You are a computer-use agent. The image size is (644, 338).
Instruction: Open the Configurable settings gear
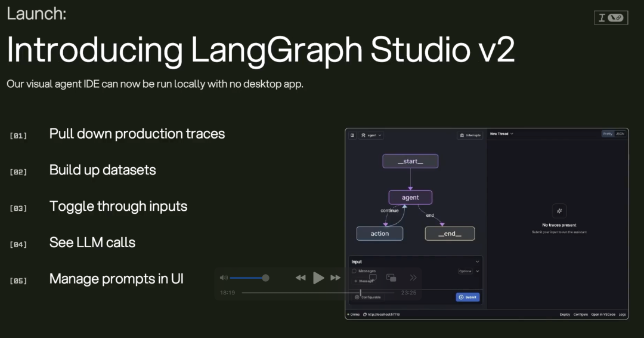tap(357, 297)
